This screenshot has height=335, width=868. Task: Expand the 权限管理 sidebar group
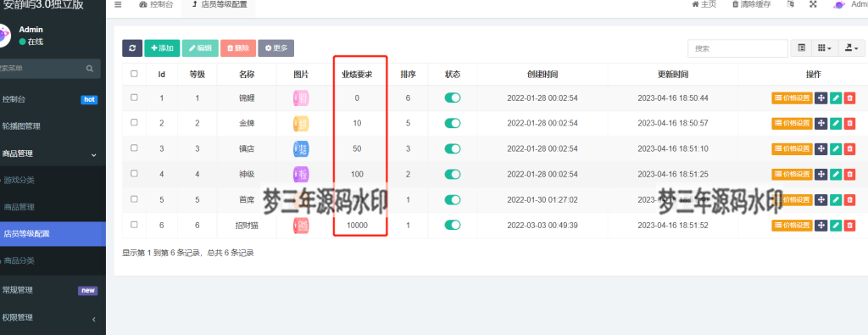[53, 318]
